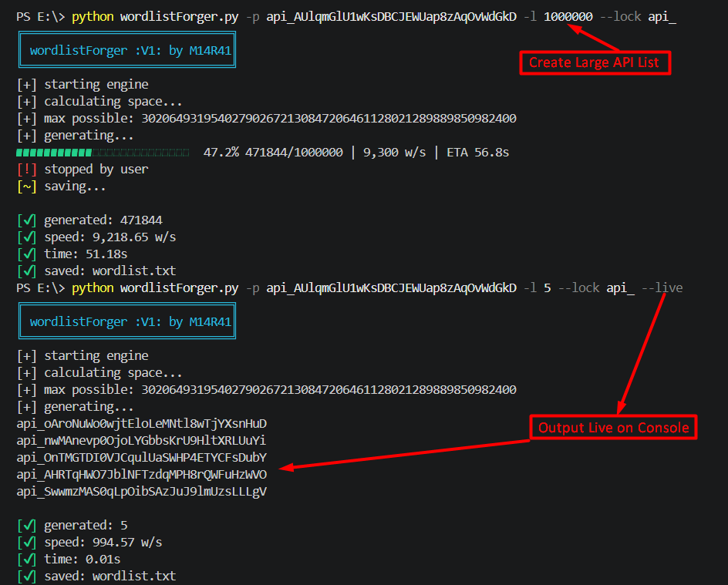Select the Create Large API List annotation box
Screen dimensions: 728x585
(x=595, y=63)
